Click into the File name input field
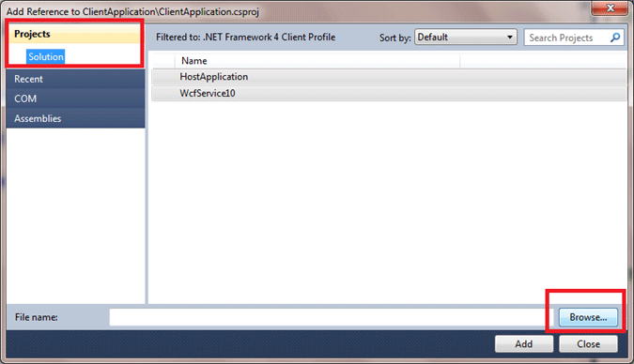 [331, 317]
